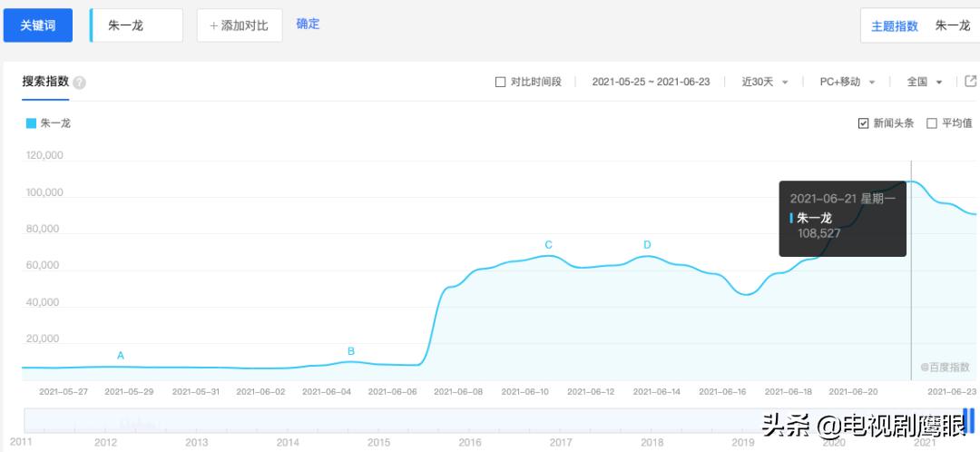Click the blue range slider handle at right

969,420
